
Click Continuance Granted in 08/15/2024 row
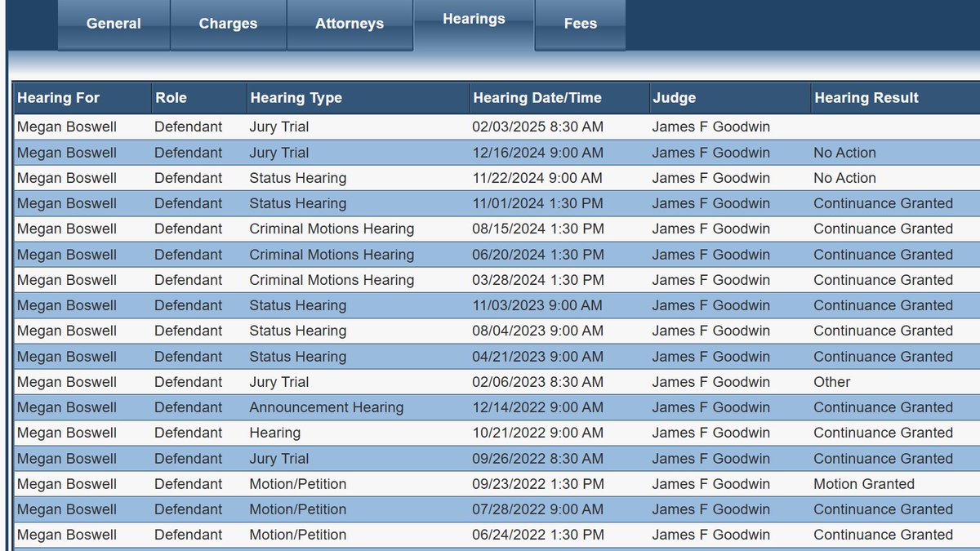tap(883, 229)
